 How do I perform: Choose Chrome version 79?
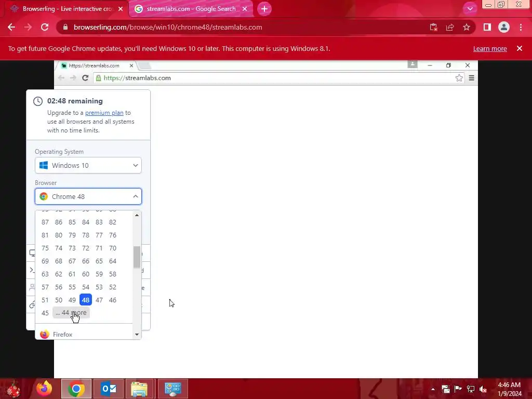72,235
